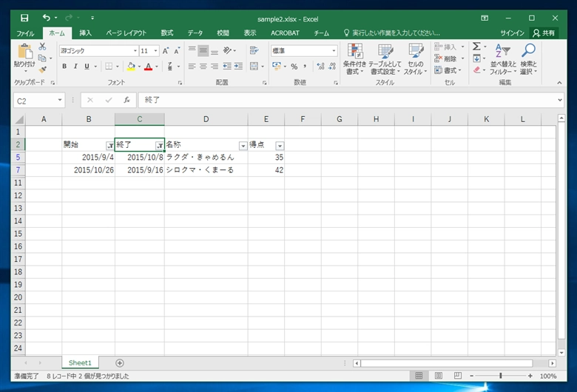Viewport: 577px width, 392px height.
Task: Open the font size dropdown
Action: [x=155, y=51]
